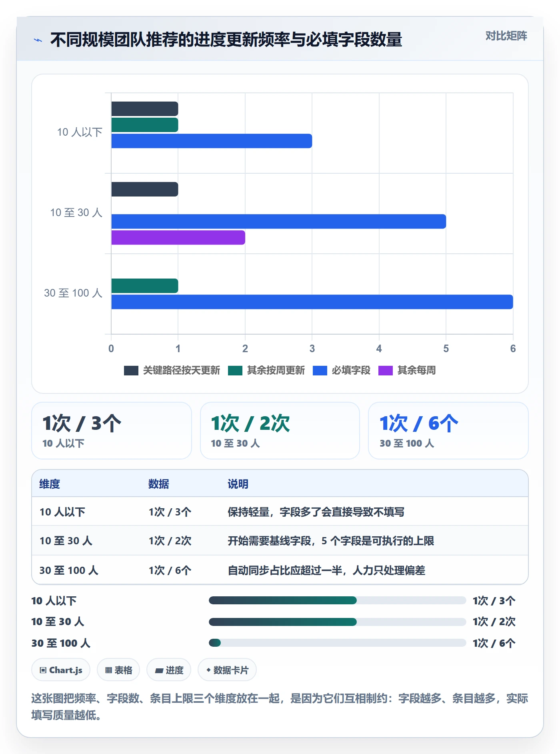Select the 进度 chip
Viewport: 560px width, 754px height.
(169, 670)
